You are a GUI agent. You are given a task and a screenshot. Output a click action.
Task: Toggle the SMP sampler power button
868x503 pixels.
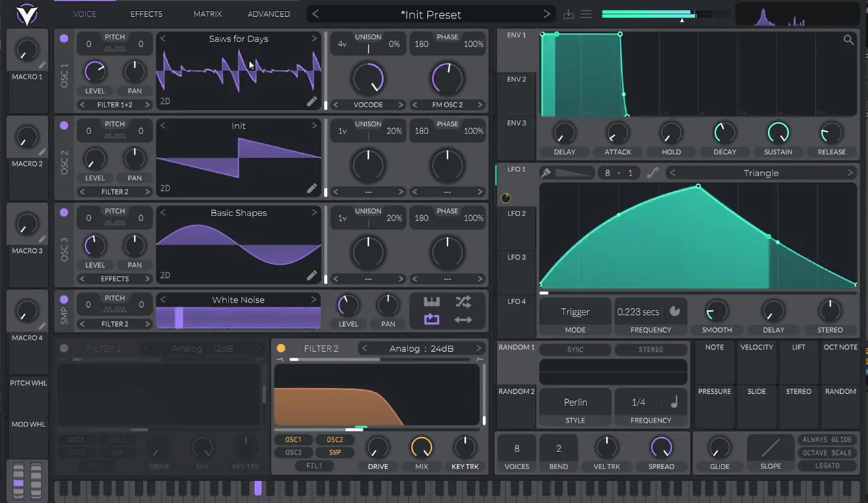(x=64, y=300)
